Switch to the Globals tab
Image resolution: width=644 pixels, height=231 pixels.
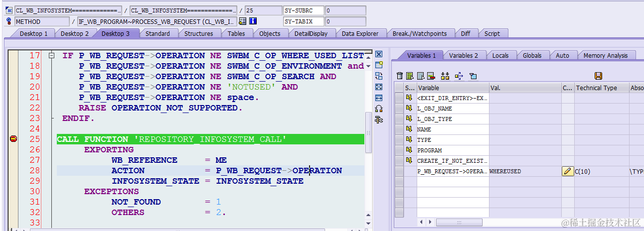pos(532,55)
